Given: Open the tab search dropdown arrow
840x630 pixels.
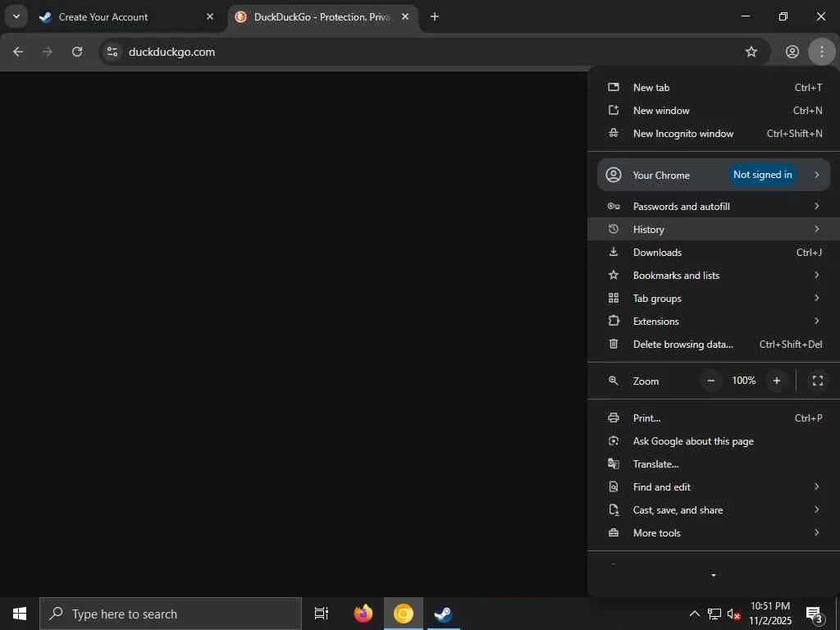Looking at the screenshot, I should point(16,16).
